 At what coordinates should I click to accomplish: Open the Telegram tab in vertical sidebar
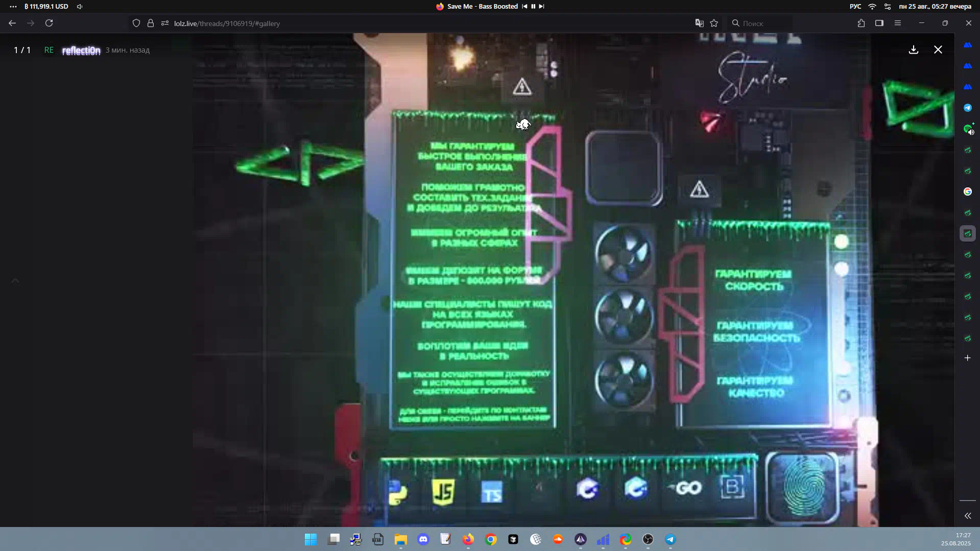tap(968, 108)
